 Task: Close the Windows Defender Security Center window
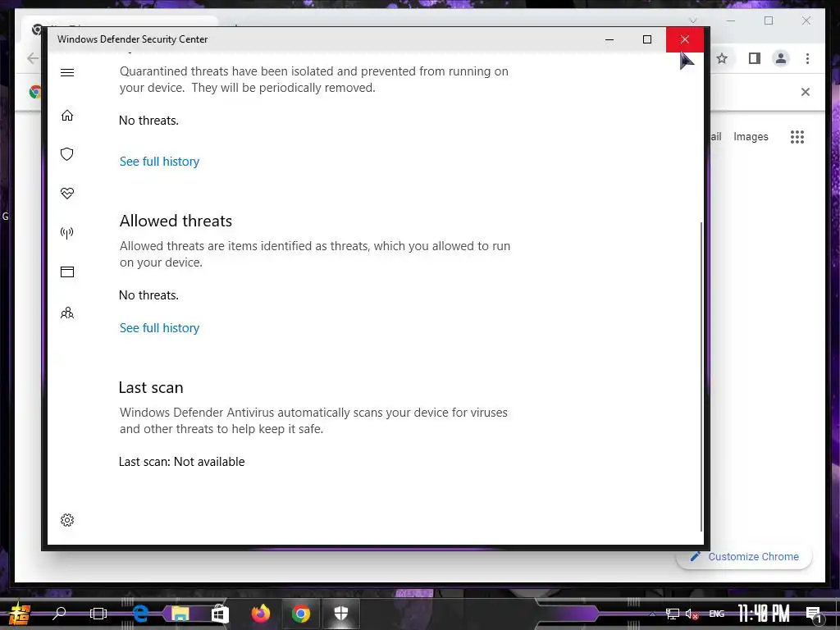point(685,39)
